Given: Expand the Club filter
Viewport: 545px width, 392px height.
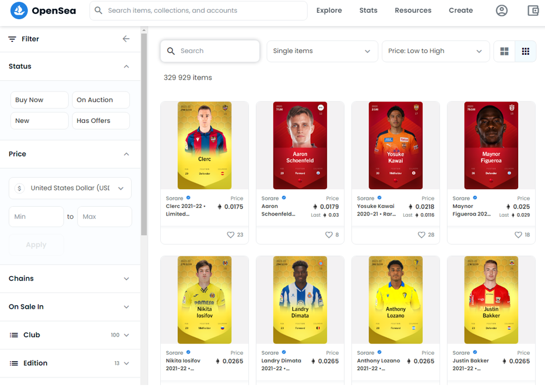Looking at the screenshot, I should click(x=70, y=335).
